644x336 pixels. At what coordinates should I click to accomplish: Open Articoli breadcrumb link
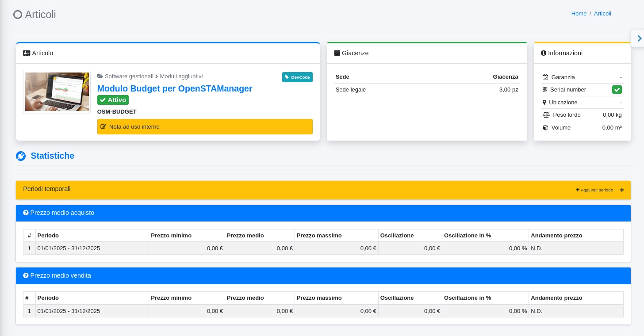click(602, 14)
